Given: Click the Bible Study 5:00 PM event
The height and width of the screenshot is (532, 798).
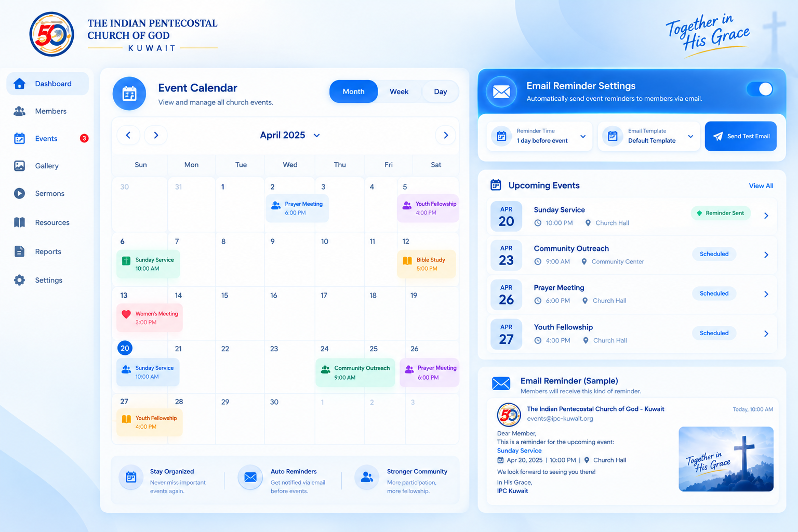Looking at the screenshot, I should [427, 264].
